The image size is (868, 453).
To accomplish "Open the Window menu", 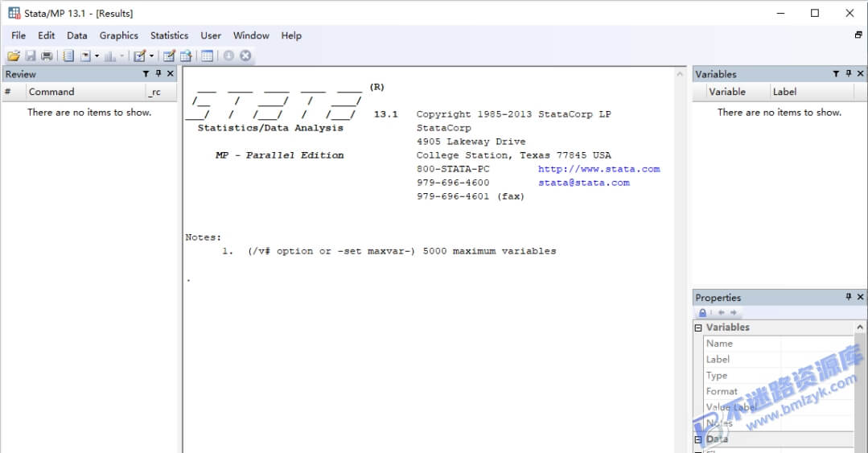I will tap(251, 35).
